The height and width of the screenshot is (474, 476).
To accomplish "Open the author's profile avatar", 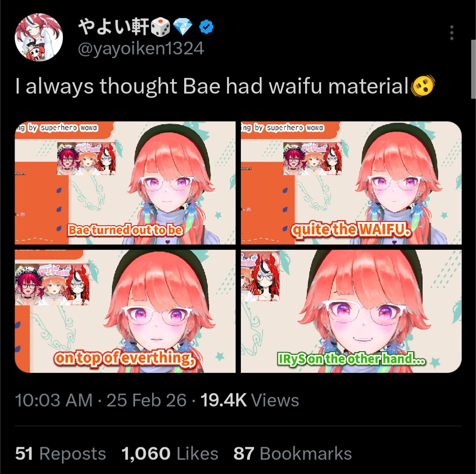I will pyautogui.click(x=39, y=37).
